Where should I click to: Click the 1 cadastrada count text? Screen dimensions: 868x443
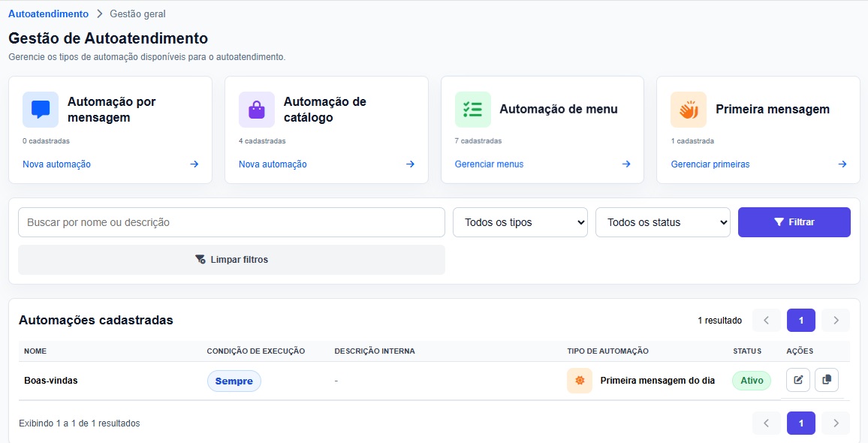pos(692,141)
